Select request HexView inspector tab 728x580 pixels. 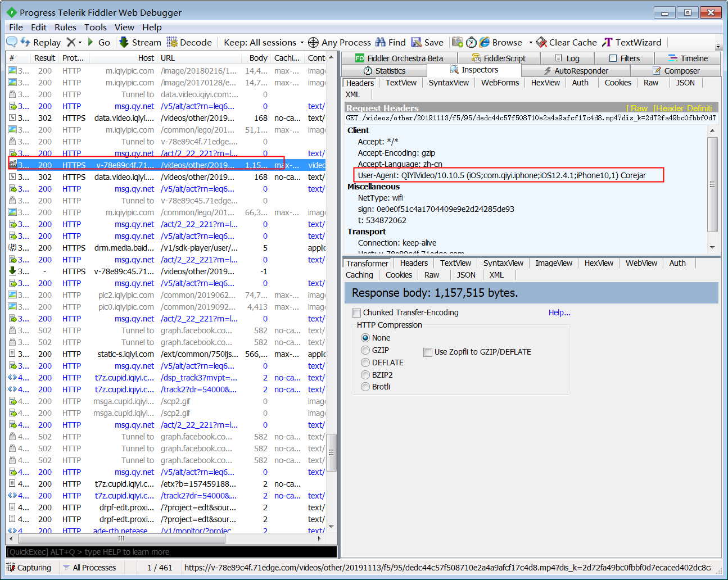point(545,83)
